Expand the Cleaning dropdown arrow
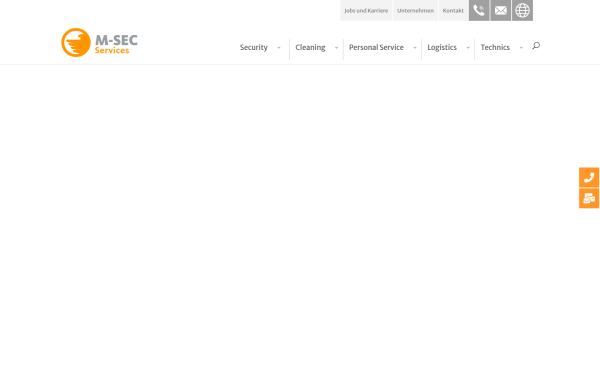The width and height of the screenshot is (600, 375). pos(336,48)
